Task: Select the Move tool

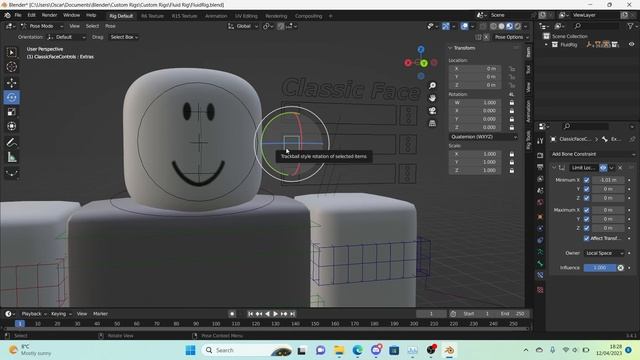Action: click(x=11, y=83)
